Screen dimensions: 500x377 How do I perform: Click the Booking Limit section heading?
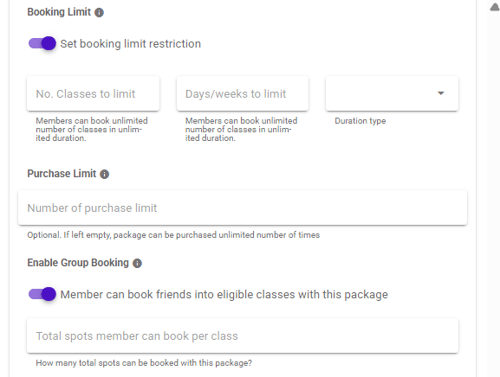(x=59, y=12)
